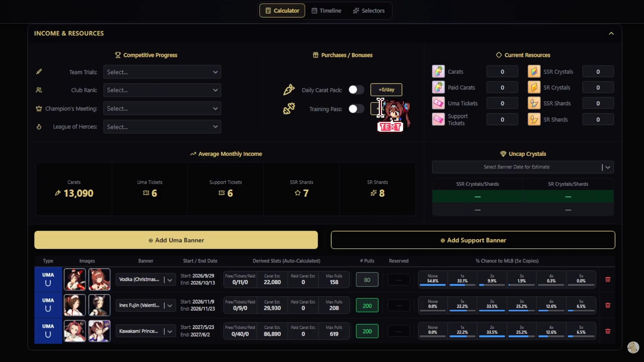
Task: Click the Reserved field in the Vodka row
Action: click(x=398, y=280)
